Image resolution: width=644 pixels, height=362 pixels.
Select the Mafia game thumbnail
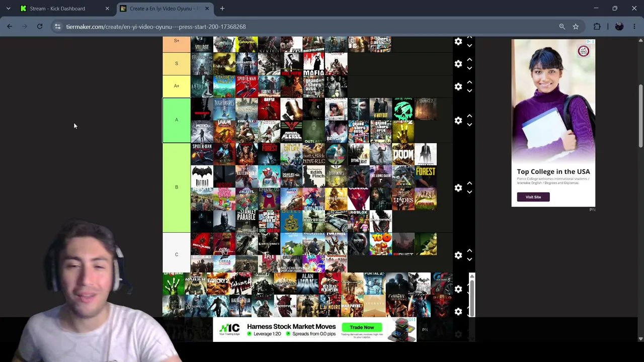tap(313, 64)
